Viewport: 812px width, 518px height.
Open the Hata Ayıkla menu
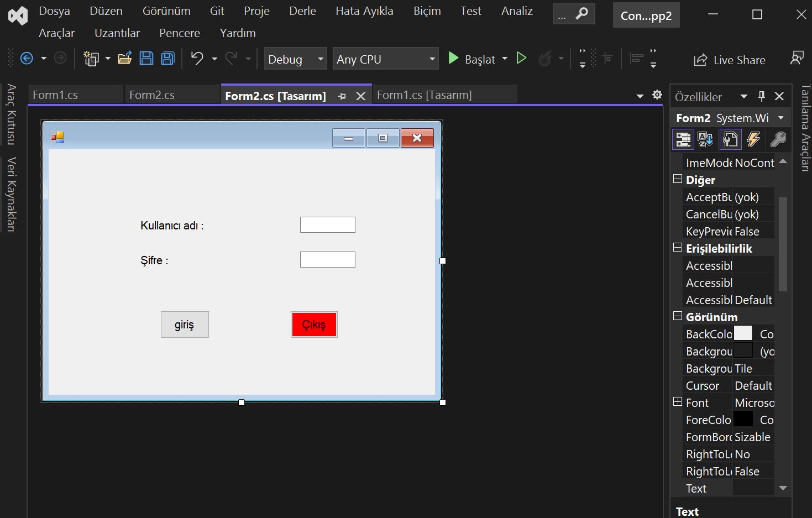click(365, 11)
